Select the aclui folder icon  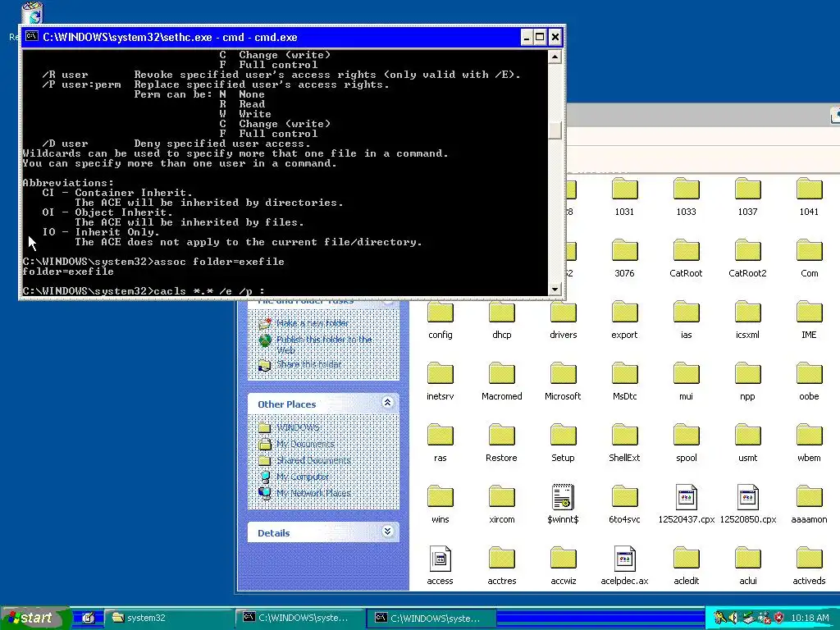pos(748,559)
